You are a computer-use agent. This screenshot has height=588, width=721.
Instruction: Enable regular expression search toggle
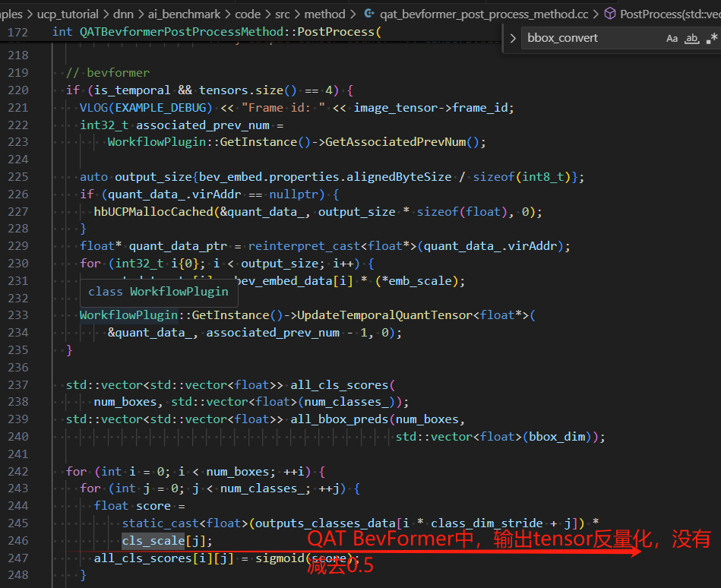point(711,38)
